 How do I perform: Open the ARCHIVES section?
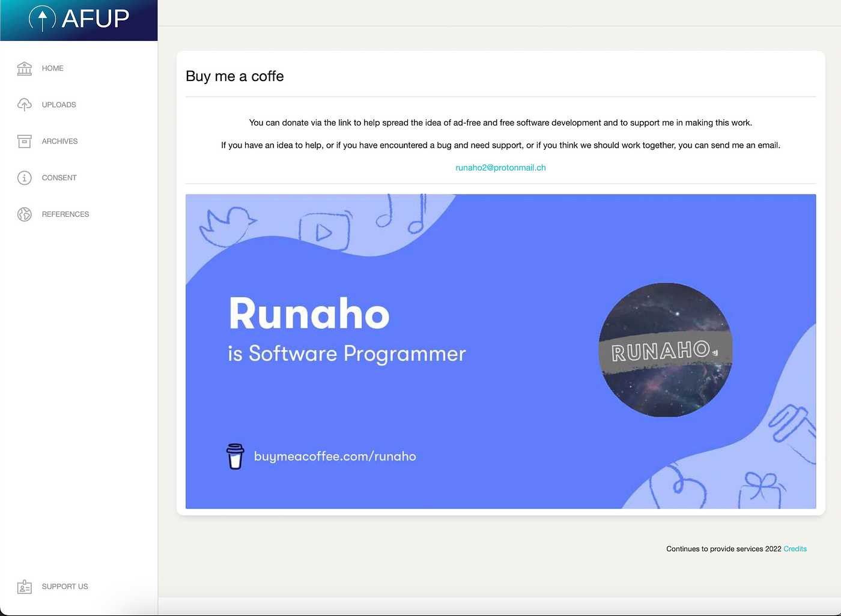pyautogui.click(x=60, y=141)
